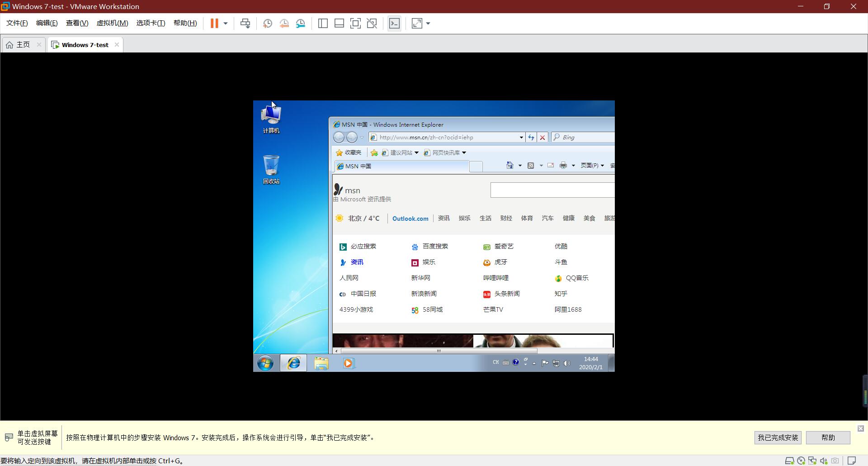
Task: Click the add to favorites bar icon
Action: coord(374,153)
